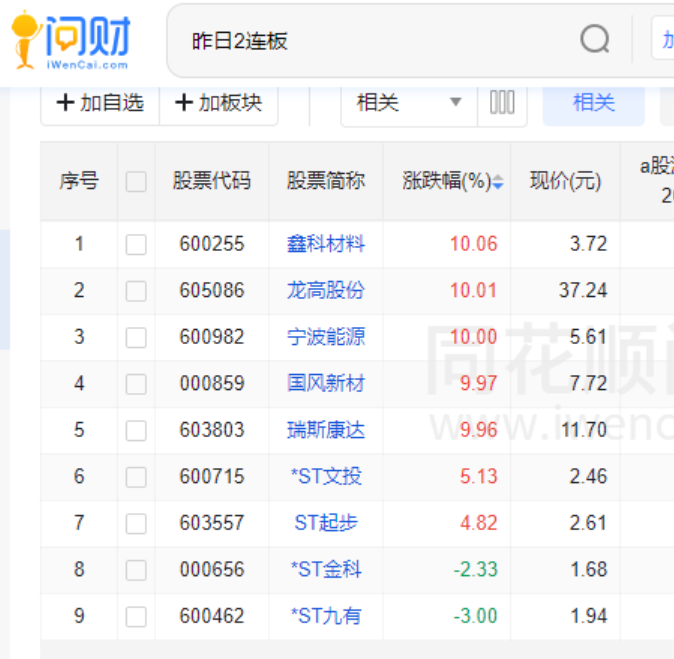Check the box for 603557 row
Image resolution: width=674 pixels, height=659 pixels.
(136, 524)
